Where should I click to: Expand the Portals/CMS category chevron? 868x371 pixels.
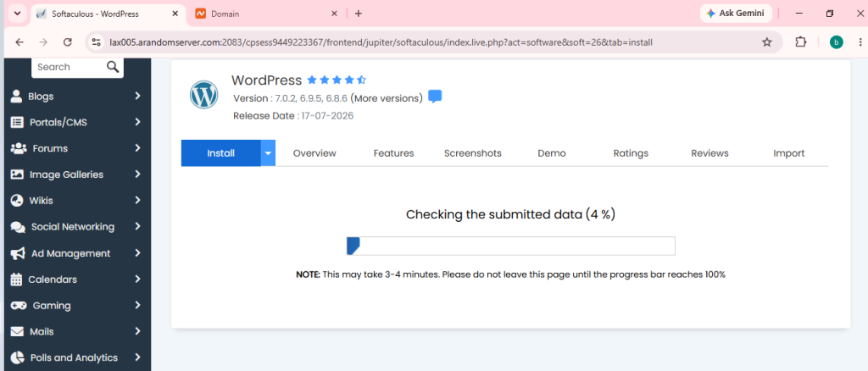coord(138,122)
